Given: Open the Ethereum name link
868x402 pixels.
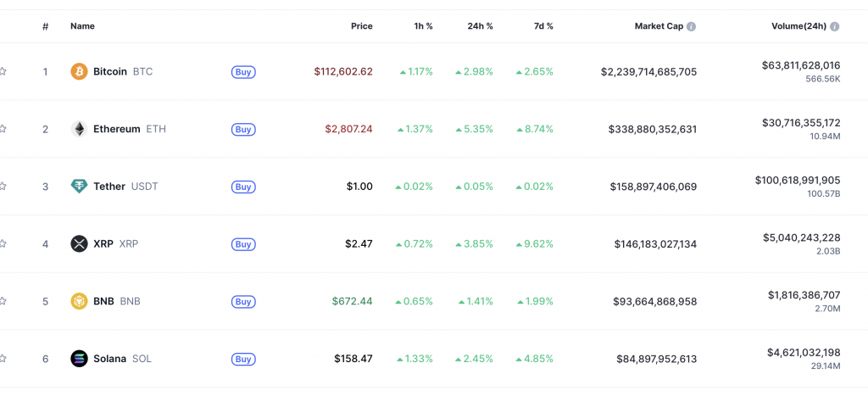Looking at the screenshot, I should (x=117, y=129).
